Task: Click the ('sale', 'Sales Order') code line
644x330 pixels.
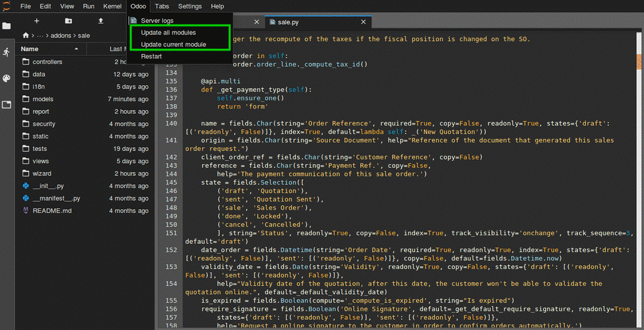Action: pos(265,208)
